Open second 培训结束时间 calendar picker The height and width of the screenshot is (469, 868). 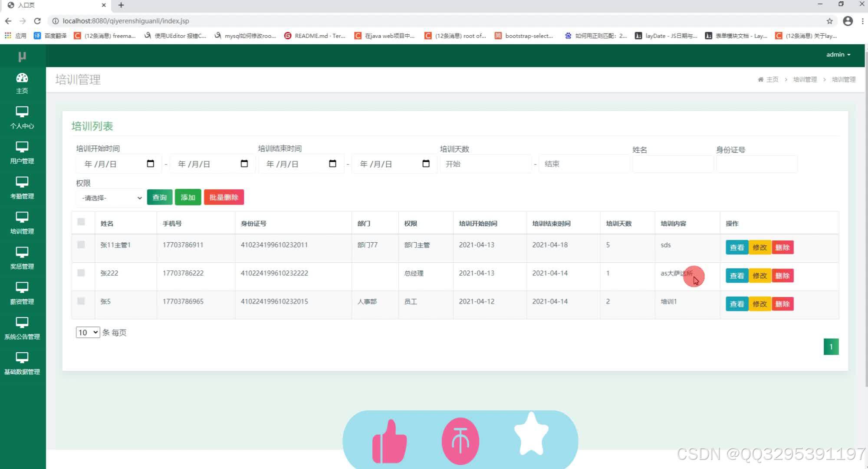point(426,164)
